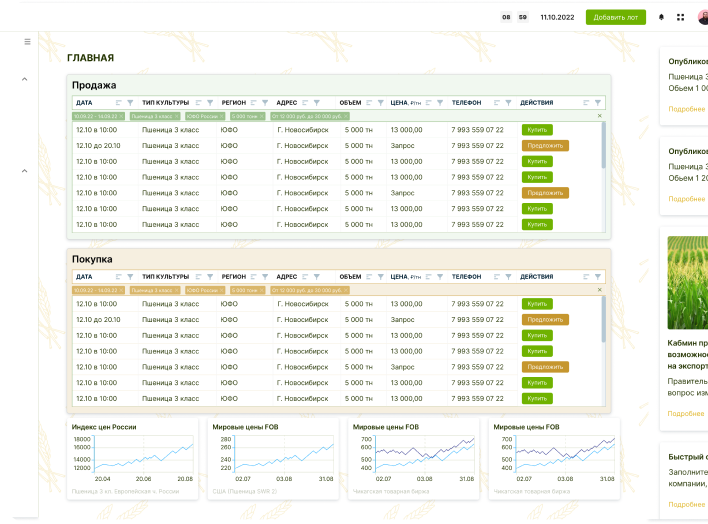
Task: Filter Продажа table by ТИП КУЛЬТУРЫ
Action: 210,103
